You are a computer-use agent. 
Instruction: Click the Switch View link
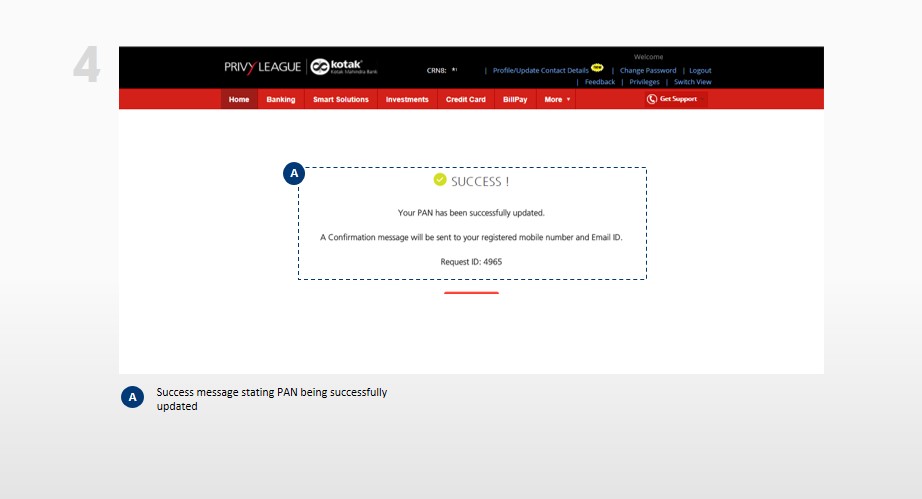(x=692, y=82)
